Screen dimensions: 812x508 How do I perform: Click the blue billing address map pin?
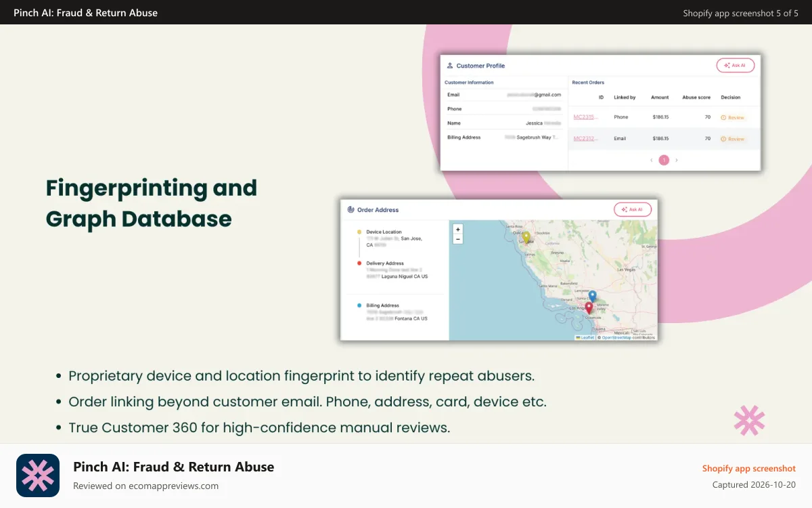point(592,296)
